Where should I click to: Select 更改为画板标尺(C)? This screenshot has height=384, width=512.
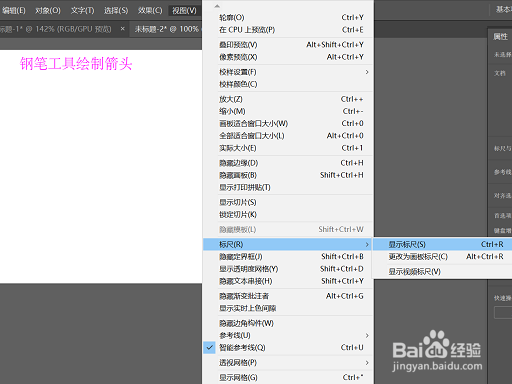coord(442,256)
